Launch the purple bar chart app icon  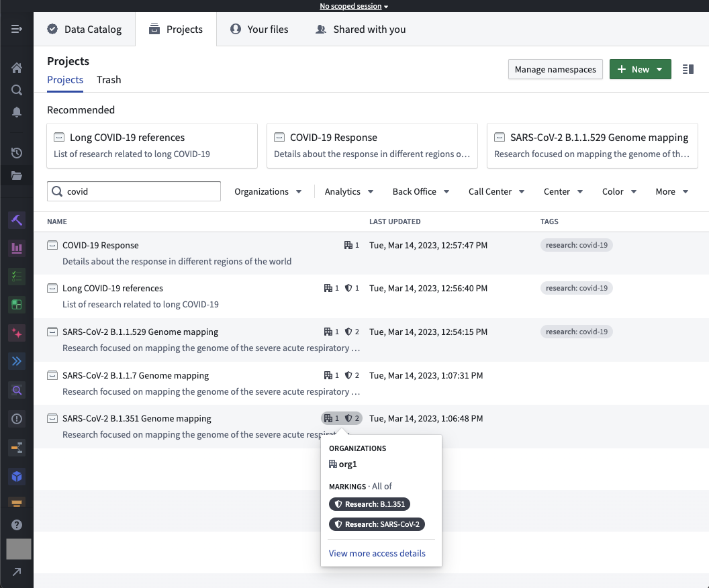pos(17,248)
